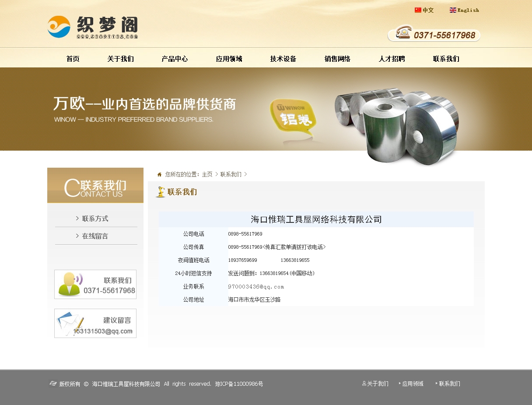532x405 pixels.
Task: Click the envelope and pencil icon
Action: (70, 324)
